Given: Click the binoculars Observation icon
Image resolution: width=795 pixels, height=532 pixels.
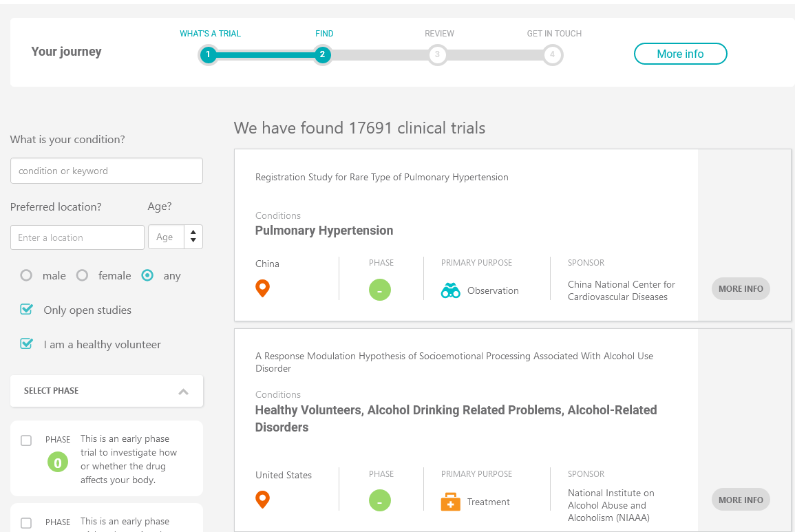Looking at the screenshot, I should (450, 290).
